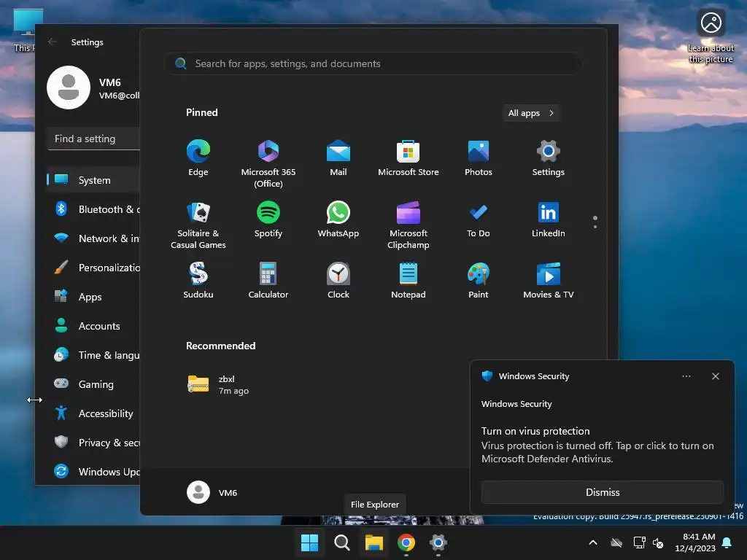Open recommended file zbxl
The image size is (747, 560).
(218, 385)
